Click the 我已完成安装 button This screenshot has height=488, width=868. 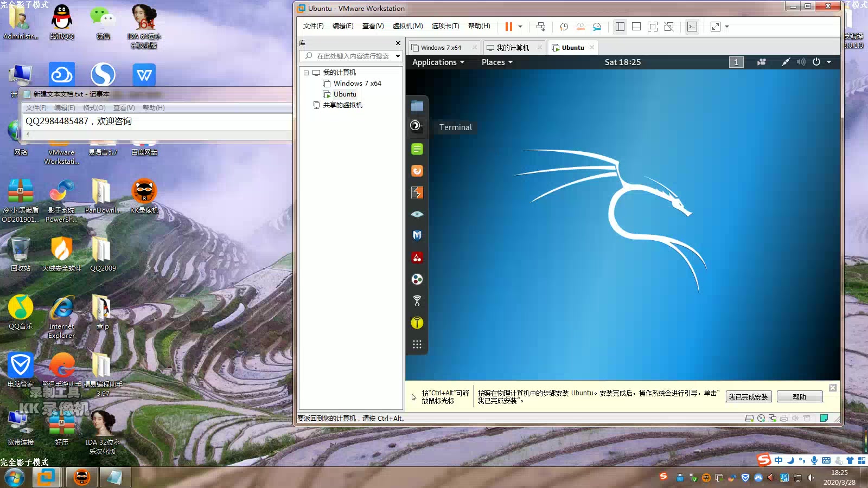coord(749,396)
